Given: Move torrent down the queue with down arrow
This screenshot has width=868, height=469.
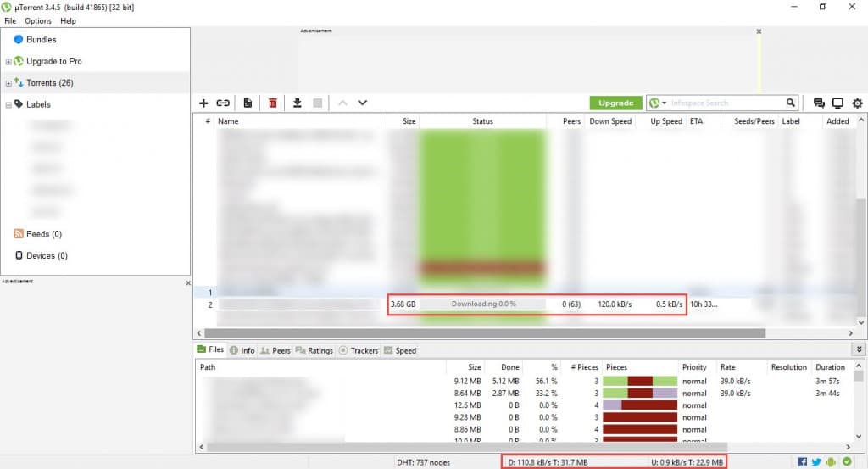Looking at the screenshot, I should click(x=362, y=103).
